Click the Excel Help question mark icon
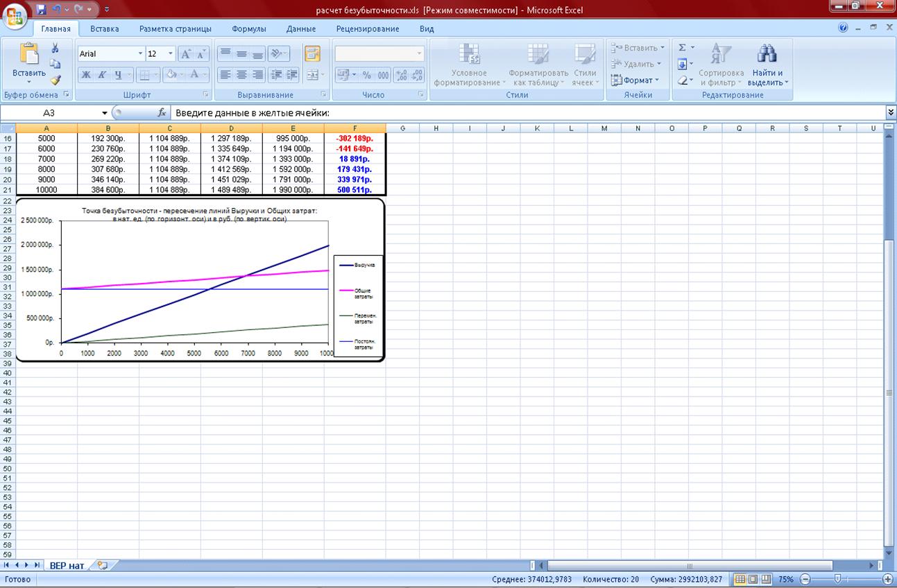This screenshot has width=897, height=588. [x=843, y=28]
